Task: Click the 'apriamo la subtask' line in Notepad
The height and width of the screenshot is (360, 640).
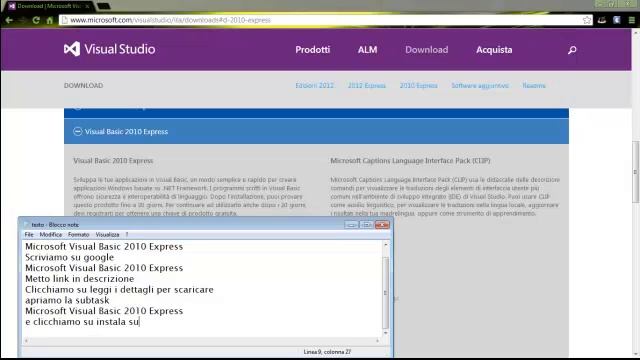Action: click(x=67, y=300)
